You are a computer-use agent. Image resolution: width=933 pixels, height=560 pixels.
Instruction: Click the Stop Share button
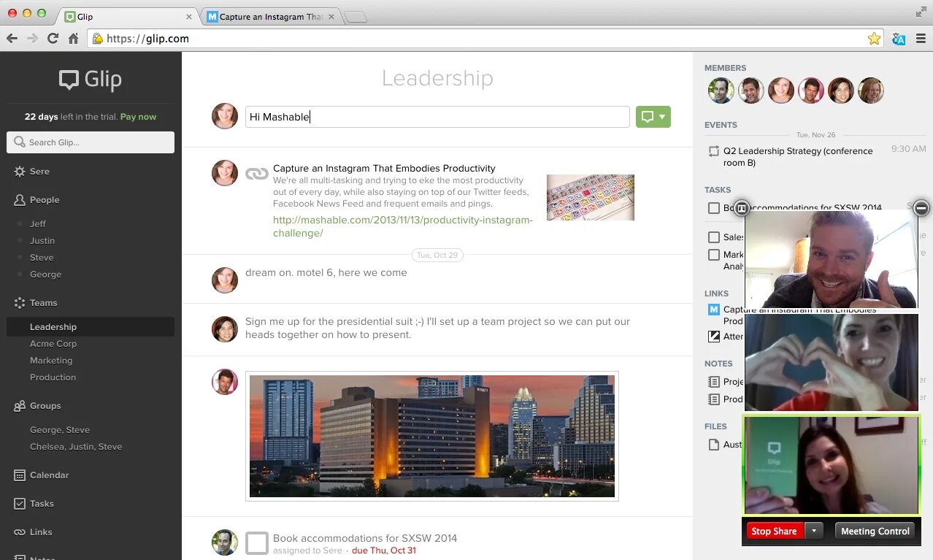[774, 531]
